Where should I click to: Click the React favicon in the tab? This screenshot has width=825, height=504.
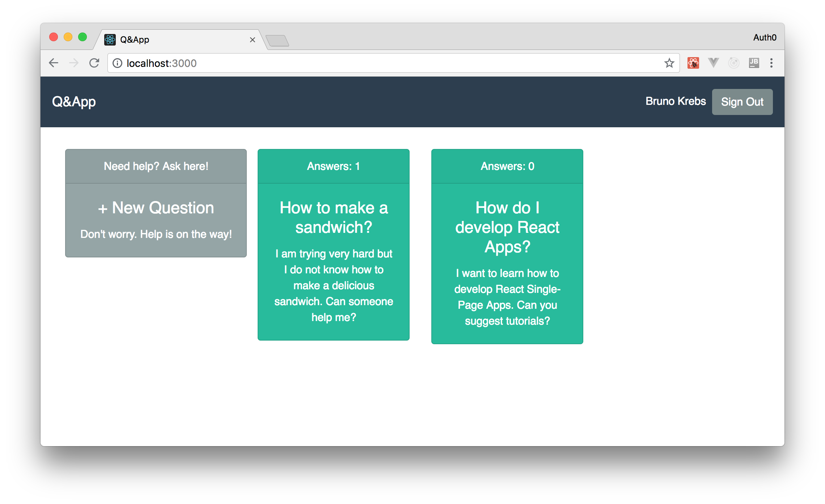(110, 39)
